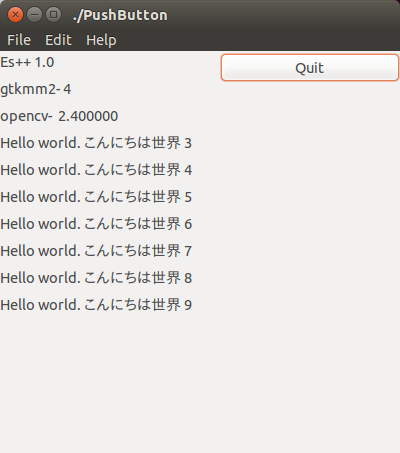
Task: Select the Es++ 1.0 label
Action: point(27,62)
